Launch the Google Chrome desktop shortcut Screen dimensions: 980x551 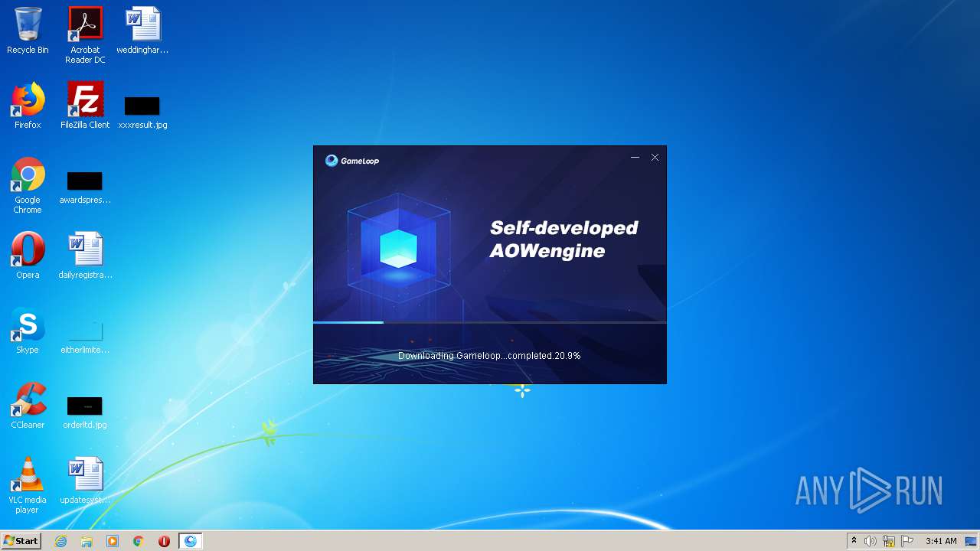pyautogui.click(x=28, y=186)
